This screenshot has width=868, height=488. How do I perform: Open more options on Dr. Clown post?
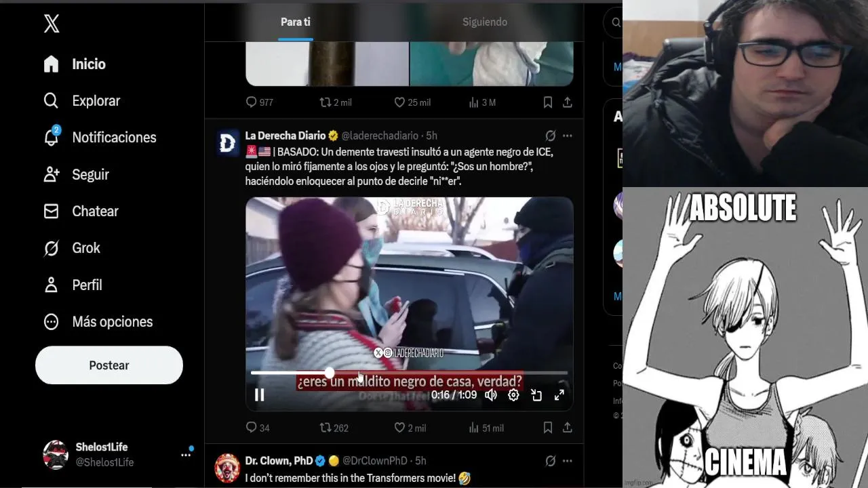[x=568, y=461]
